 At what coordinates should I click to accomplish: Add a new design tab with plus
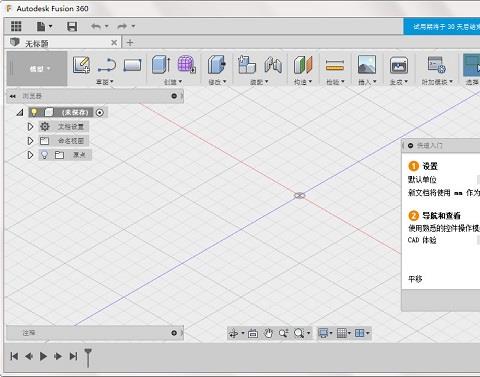point(130,43)
